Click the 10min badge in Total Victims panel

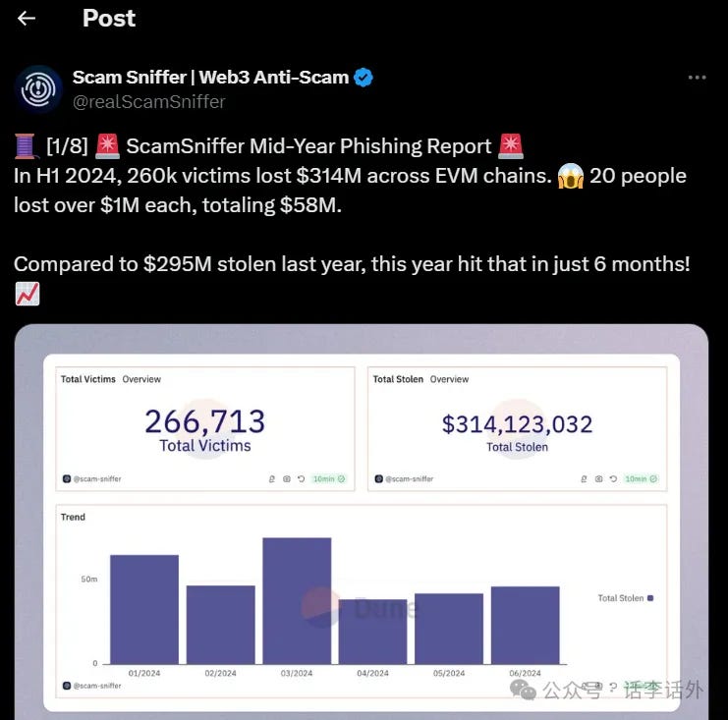point(329,479)
